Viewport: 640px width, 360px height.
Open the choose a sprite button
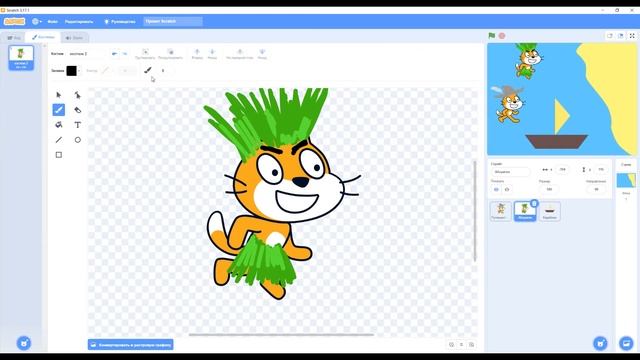(600, 343)
